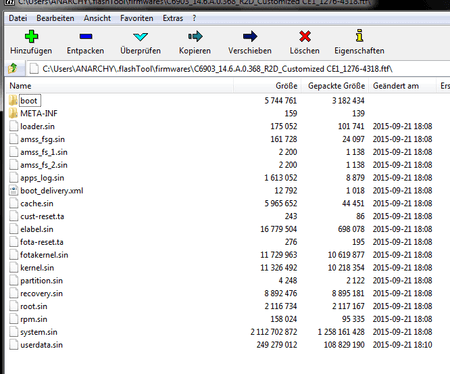450x374 pixels.
Task: Open the Datei menu
Action: point(18,18)
